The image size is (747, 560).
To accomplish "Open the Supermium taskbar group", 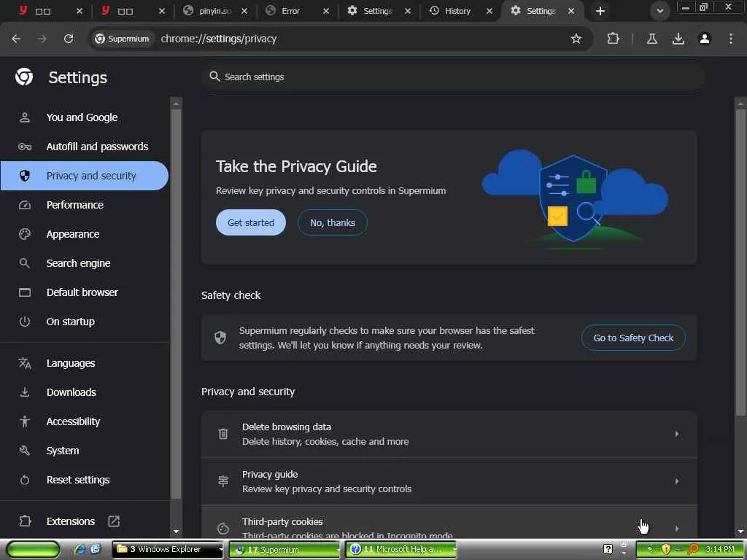I will tap(285, 550).
